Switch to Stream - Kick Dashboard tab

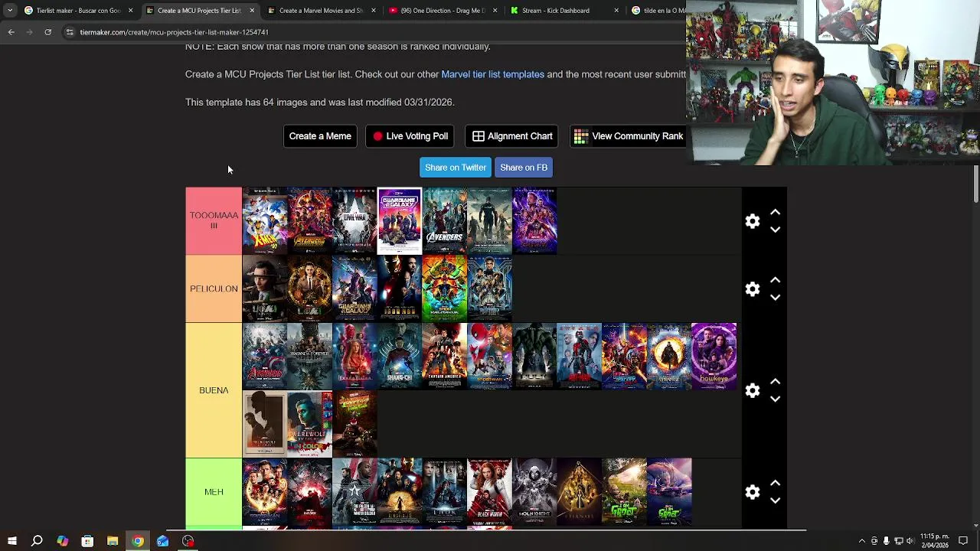pyautogui.click(x=564, y=11)
